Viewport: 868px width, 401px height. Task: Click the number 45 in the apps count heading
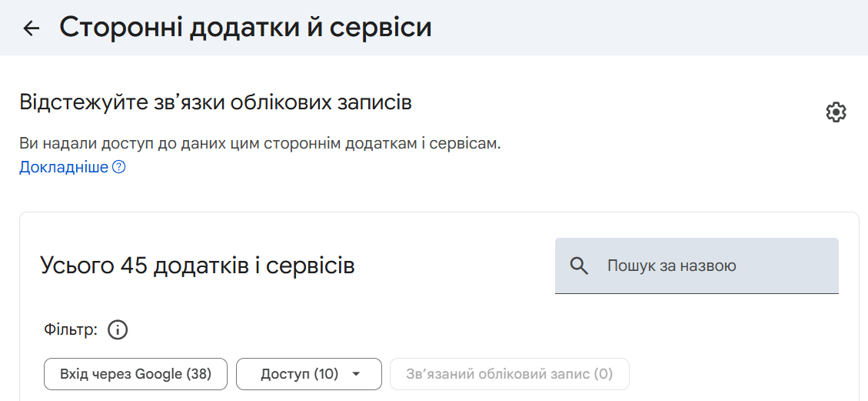[x=135, y=266]
